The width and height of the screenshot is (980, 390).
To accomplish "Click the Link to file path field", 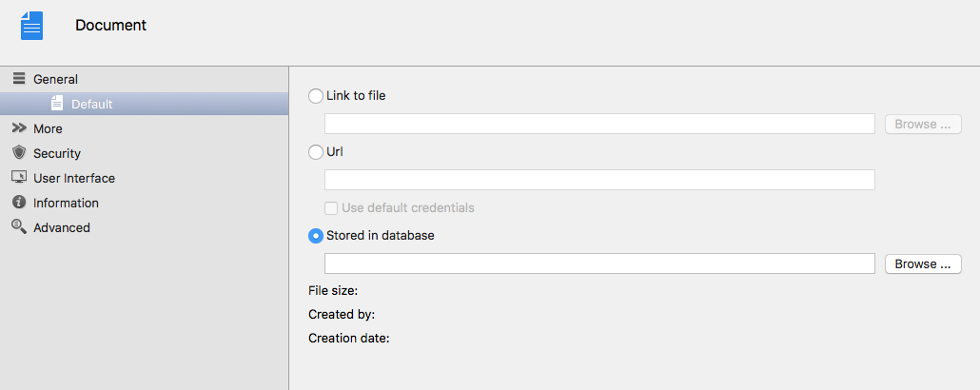I will 599,124.
